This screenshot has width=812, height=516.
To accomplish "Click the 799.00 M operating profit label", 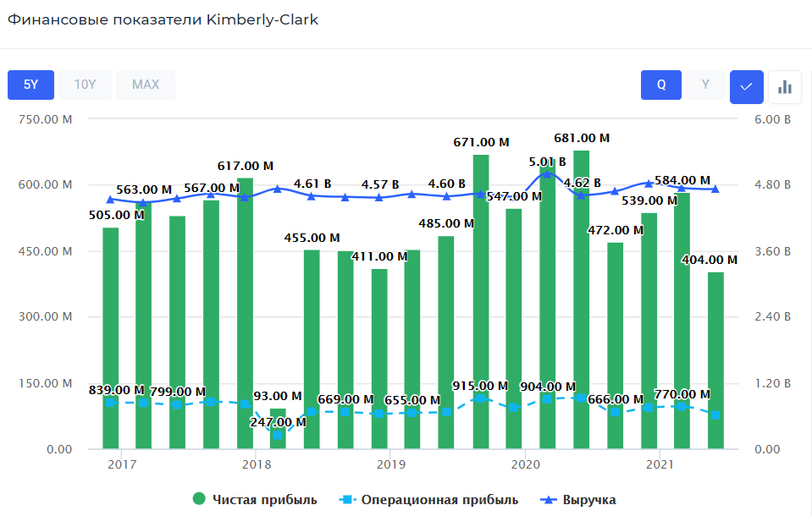I will point(178,392).
